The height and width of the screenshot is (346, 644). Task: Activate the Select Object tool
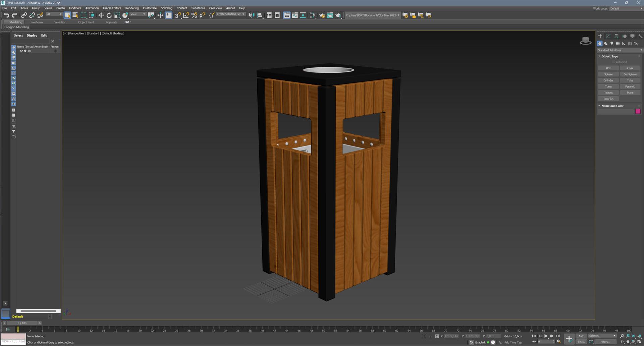(67, 15)
